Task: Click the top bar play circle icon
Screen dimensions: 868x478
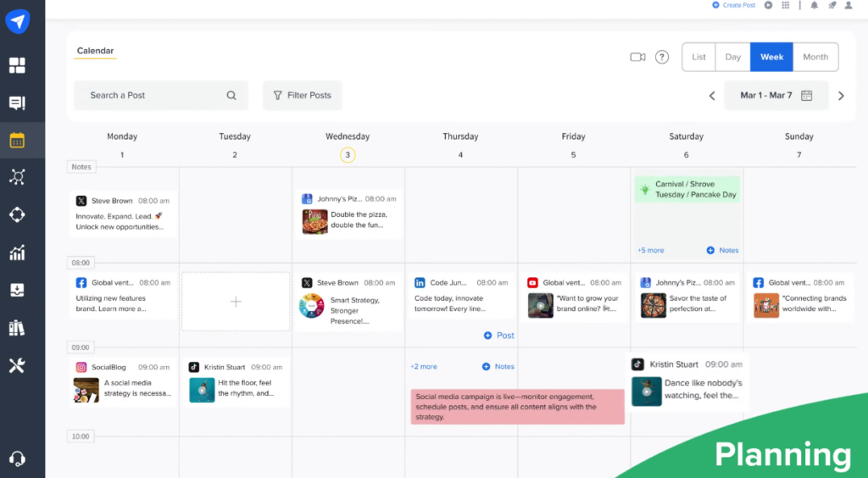Action: pos(768,5)
